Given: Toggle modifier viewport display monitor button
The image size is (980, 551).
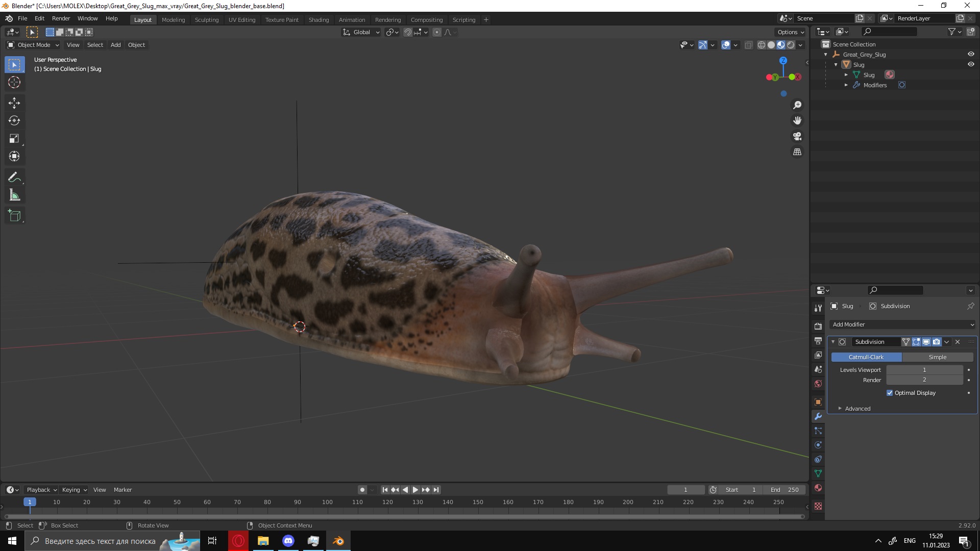Looking at the screenshot, I should (x=926, y=342).
